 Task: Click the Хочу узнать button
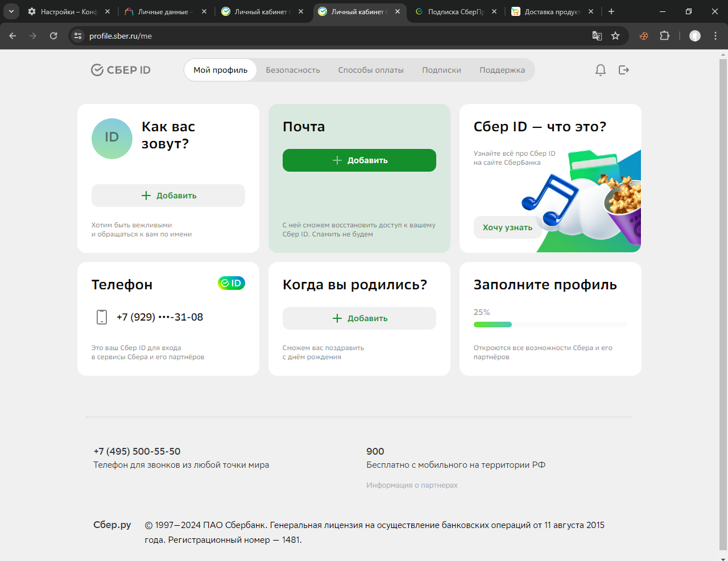(x=507, y=227)
